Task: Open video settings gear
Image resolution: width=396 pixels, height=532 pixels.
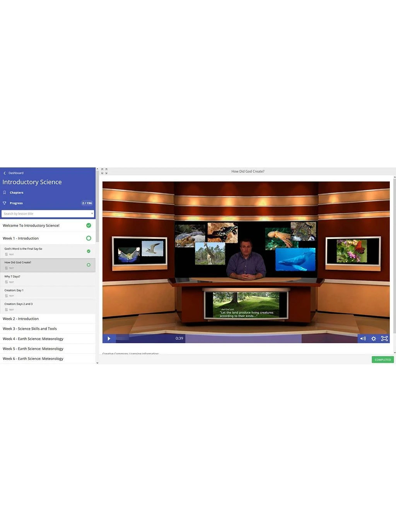Action: [x=374, y=339]
